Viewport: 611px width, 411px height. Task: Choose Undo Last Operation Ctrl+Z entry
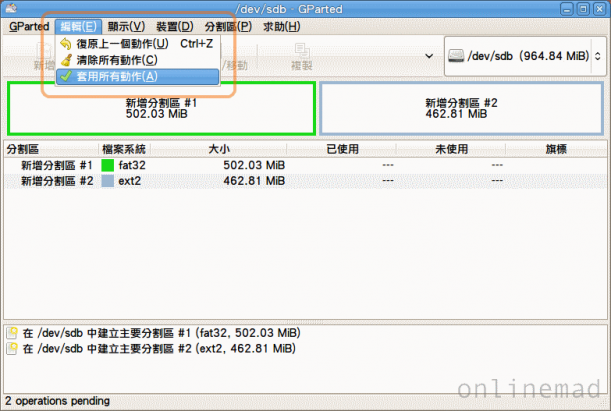[138, 44]
